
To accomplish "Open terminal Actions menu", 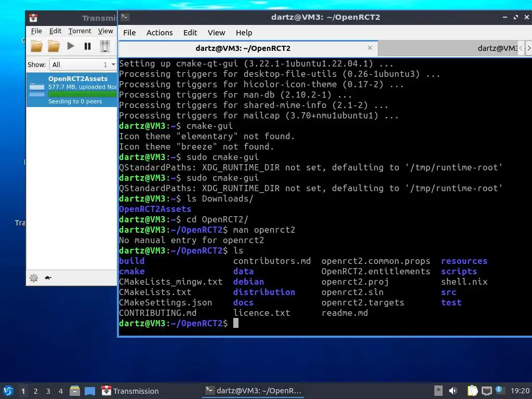I will click(x=159, y=33).
